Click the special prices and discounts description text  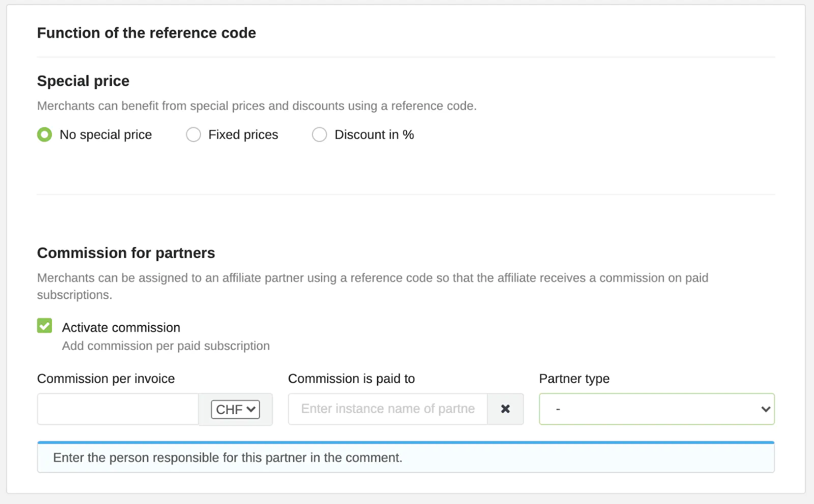(x=257, y=106)
